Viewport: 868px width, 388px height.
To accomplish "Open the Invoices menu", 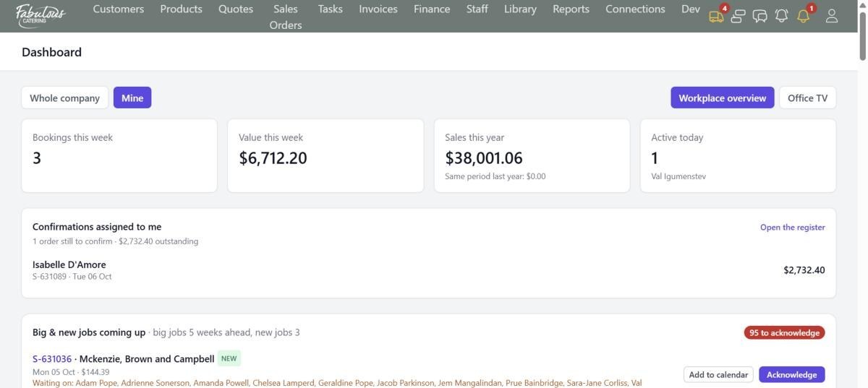I will pyautogui.click(x=378, y=9).
